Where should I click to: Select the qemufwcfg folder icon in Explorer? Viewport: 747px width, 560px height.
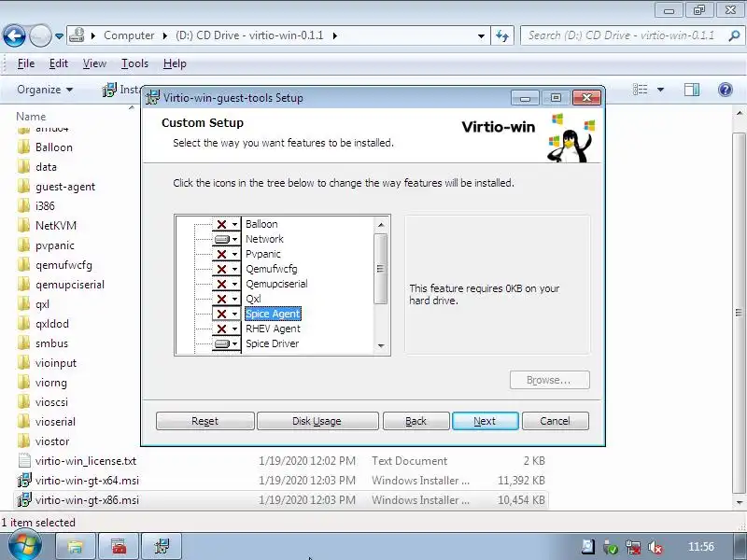(24, 265)
